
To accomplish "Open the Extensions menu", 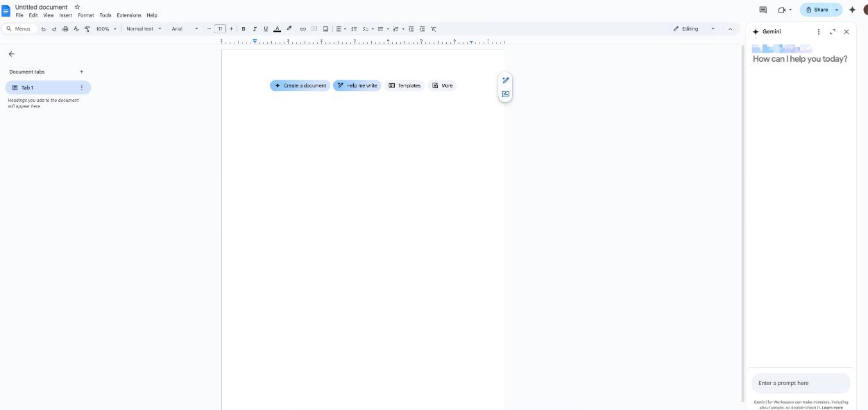I will [129, 15].
